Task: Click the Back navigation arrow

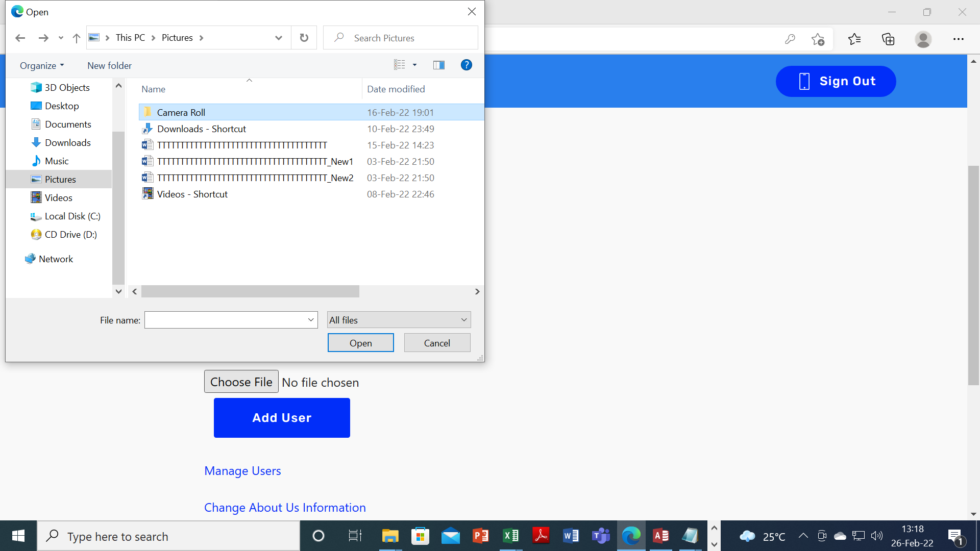Action: point(20,38)
